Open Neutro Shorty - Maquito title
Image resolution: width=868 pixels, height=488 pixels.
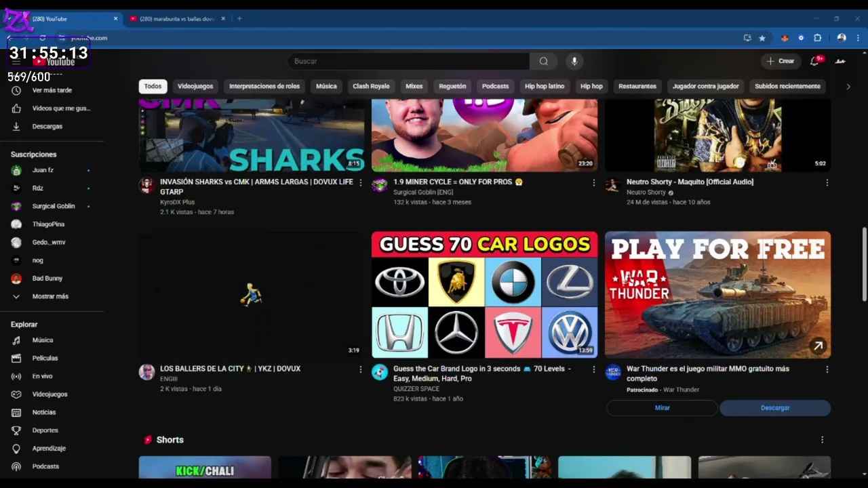pos(690,182)
